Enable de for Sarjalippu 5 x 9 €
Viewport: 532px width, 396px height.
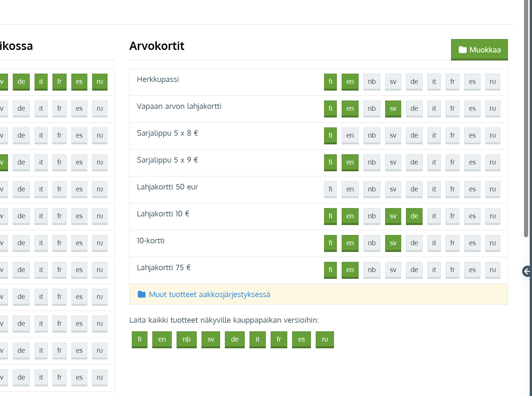414,163
